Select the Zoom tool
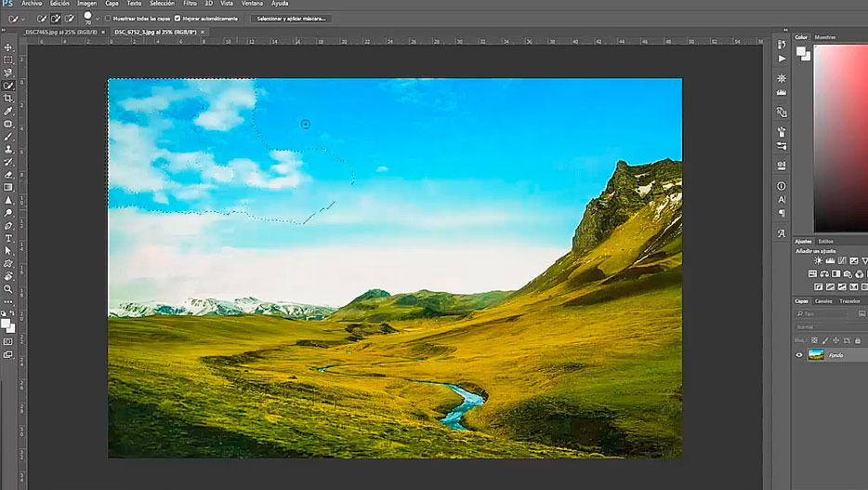Viewport: 868px width, 490px height. point(8,289)
